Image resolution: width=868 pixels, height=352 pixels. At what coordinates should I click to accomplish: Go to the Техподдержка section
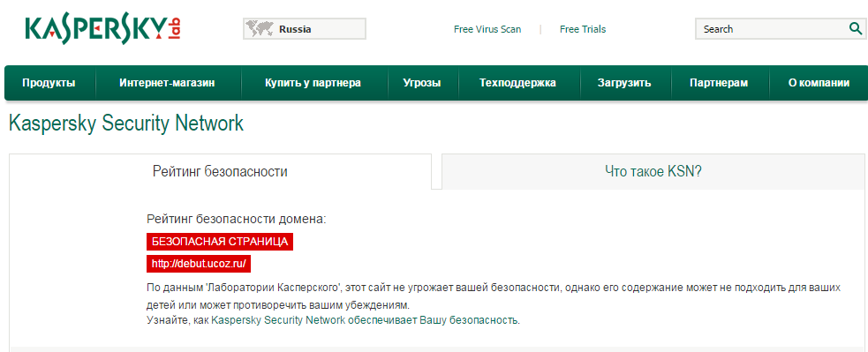click(x=517, y=83)
